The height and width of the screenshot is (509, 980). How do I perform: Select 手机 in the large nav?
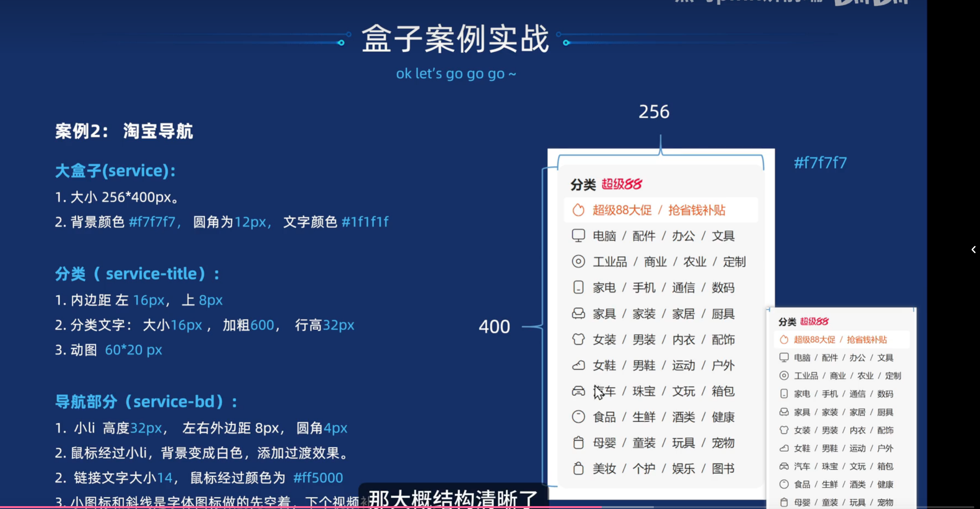coord(644,287)
